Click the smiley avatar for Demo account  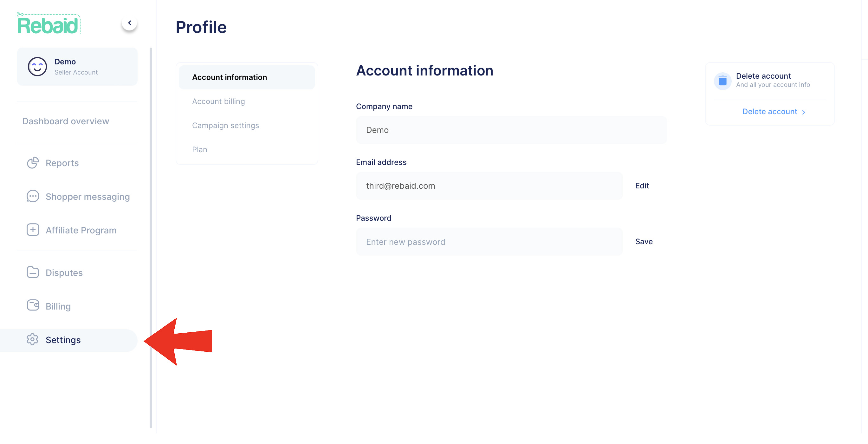click(37, 67)
